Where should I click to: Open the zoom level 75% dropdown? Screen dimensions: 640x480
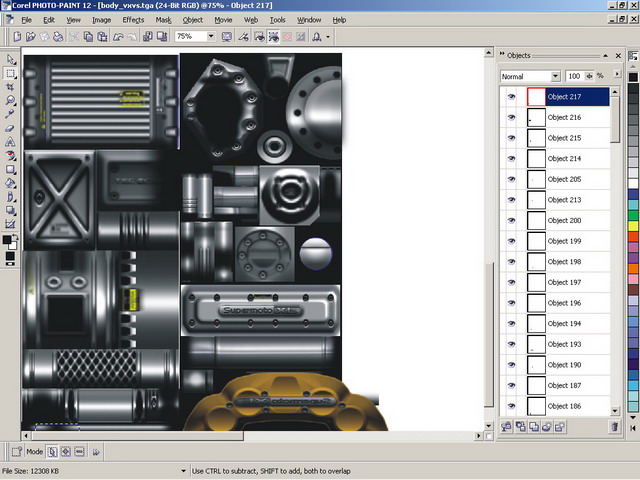[211, 36]
